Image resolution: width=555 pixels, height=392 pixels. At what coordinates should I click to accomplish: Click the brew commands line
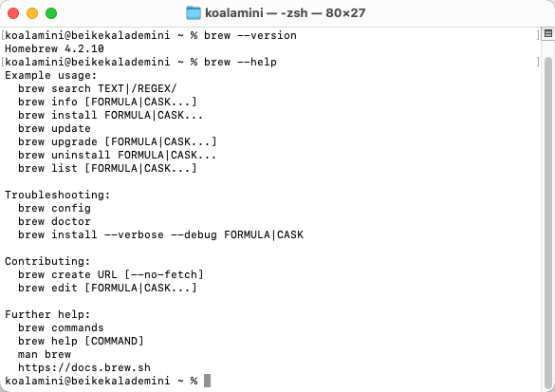61,327
